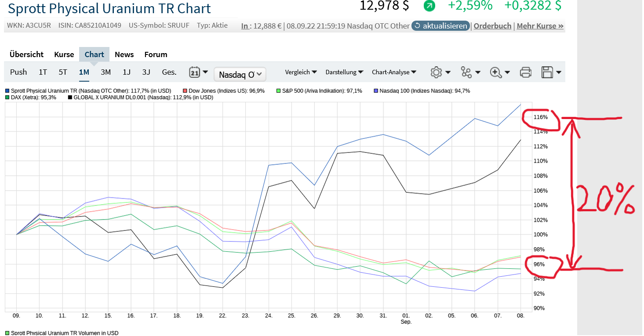
Task: Expand the Chart-Analyse dropdown
Action: point(394,72)
